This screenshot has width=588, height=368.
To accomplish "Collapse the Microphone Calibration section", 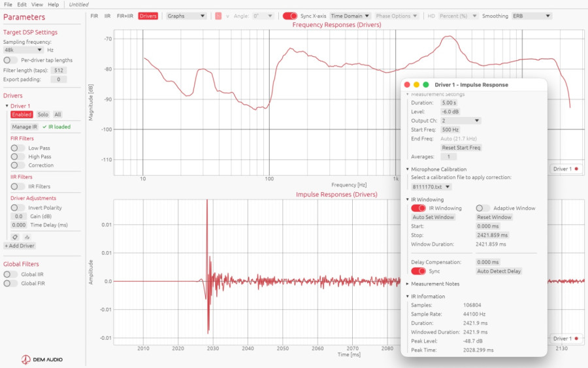I will click(x=408, y=169).
